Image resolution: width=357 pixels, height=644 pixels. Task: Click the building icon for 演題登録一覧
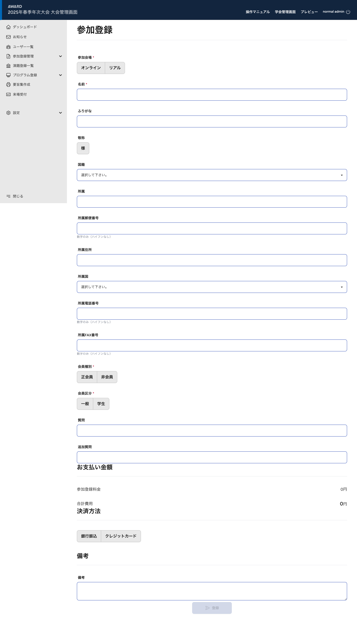8,66
